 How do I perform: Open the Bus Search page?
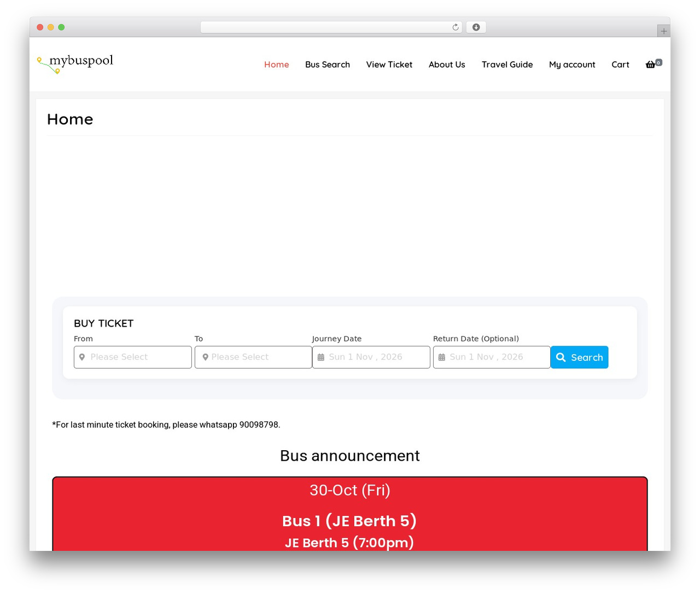pos(328,65)
